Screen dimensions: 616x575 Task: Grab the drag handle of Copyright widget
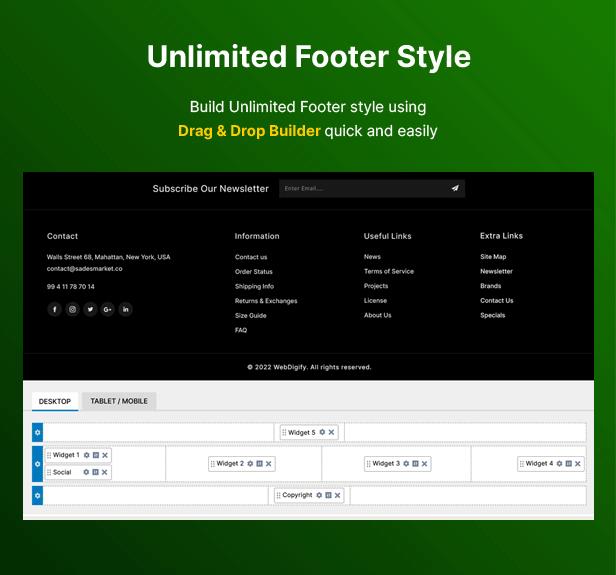278,495
